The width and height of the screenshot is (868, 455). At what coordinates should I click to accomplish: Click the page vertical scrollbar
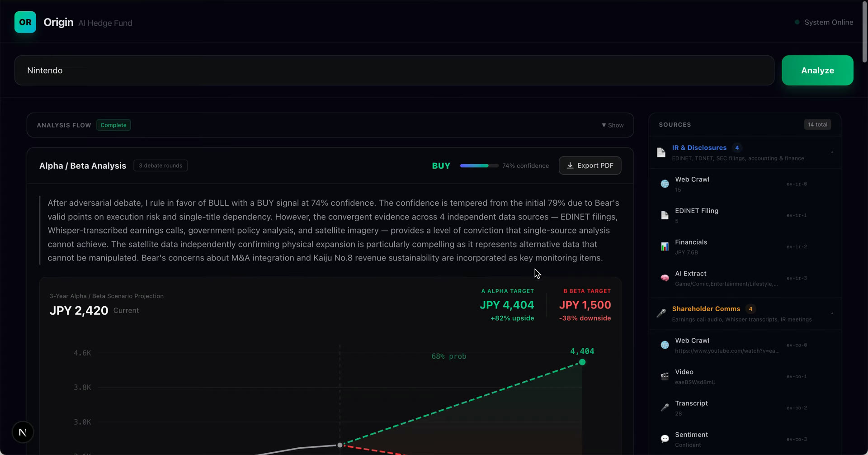[864, 32]
